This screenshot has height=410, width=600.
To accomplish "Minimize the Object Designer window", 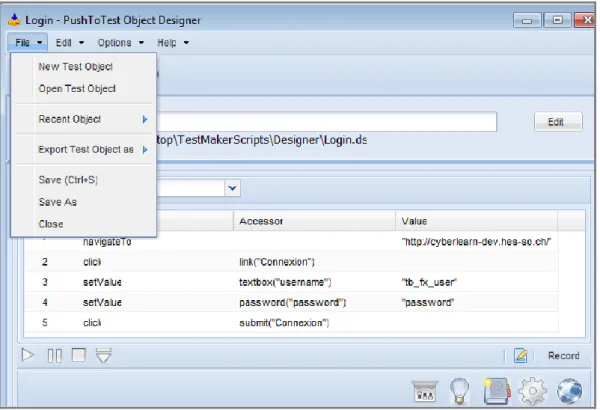I will point(527,20).
